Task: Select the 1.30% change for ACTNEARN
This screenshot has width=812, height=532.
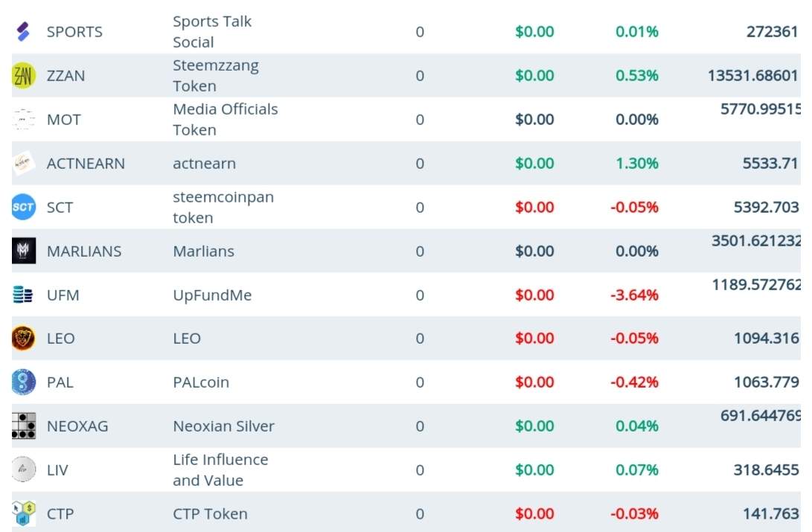Action: [x=637, y=164]
